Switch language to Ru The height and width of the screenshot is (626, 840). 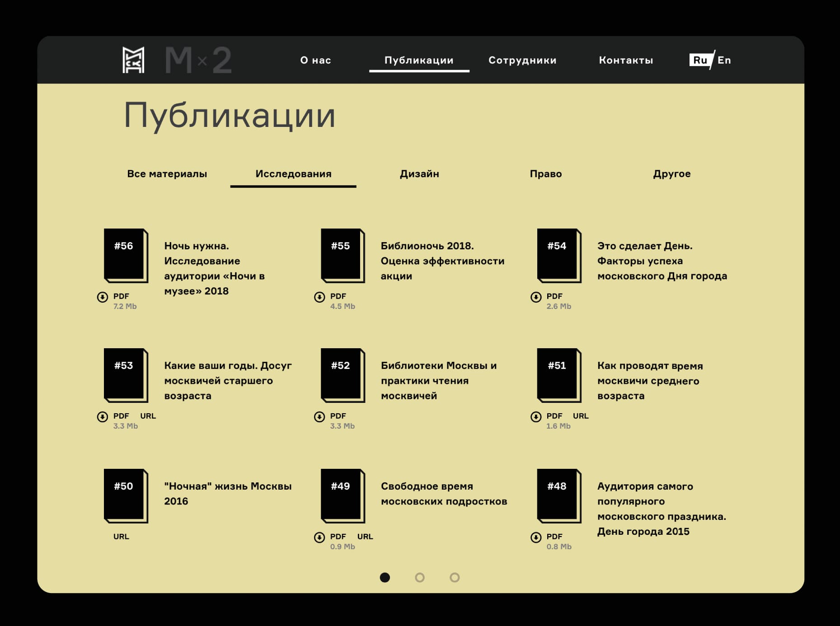[700, 60]
